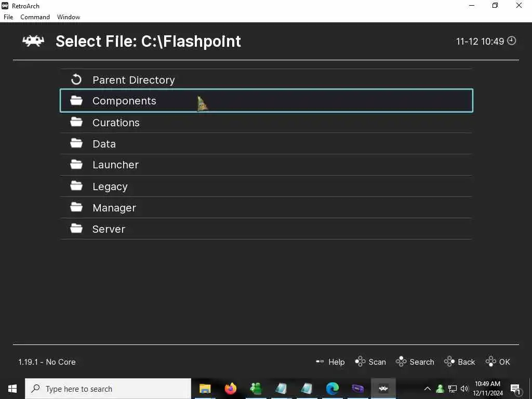Click the Search label in footer
Viewport: 532px width, 399px height.
pyautogui.click(x=422, y=362)
